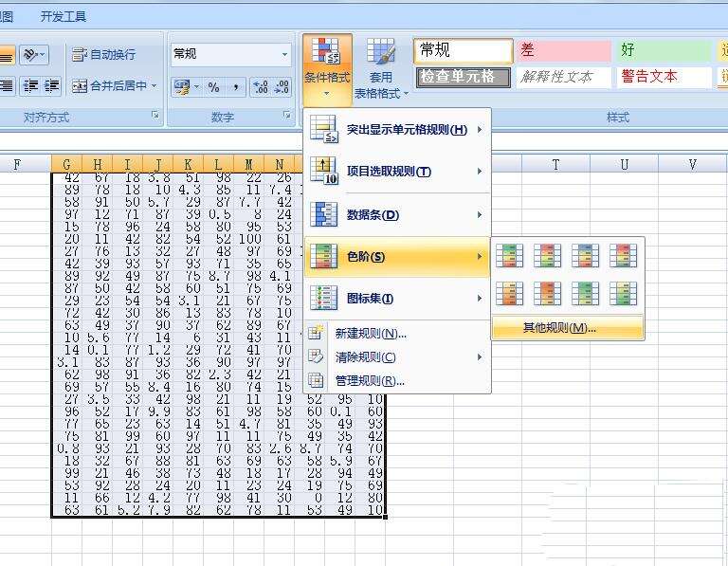Click the decrease indent icon
Viewport: 728px width, 566px height.
pyautogui.click(x=30, y=86)
